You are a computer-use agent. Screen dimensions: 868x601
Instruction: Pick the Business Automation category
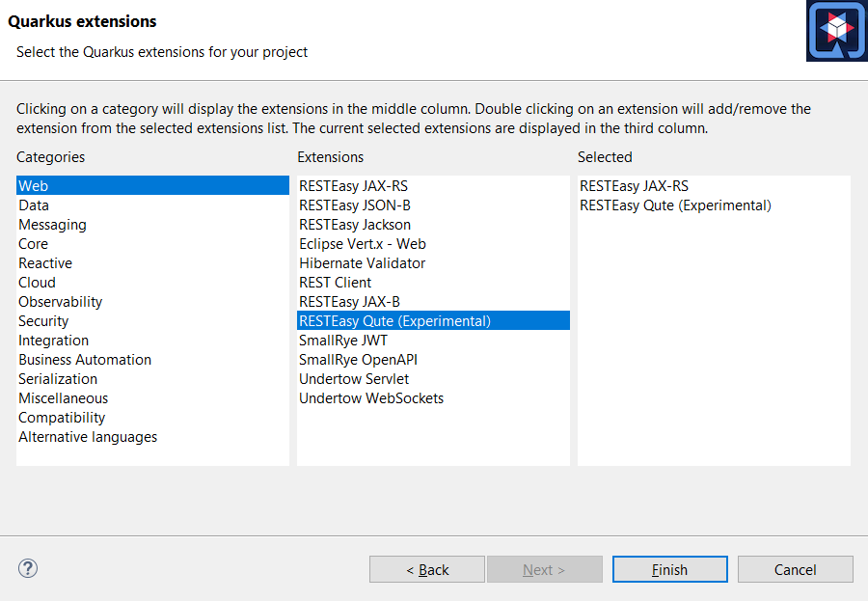point(85,360)
